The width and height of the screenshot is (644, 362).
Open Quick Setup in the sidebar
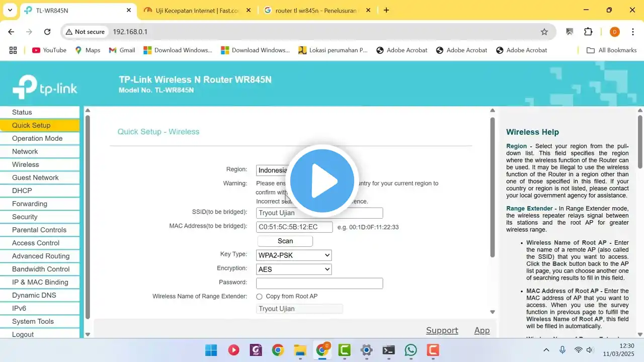point(40,125)
